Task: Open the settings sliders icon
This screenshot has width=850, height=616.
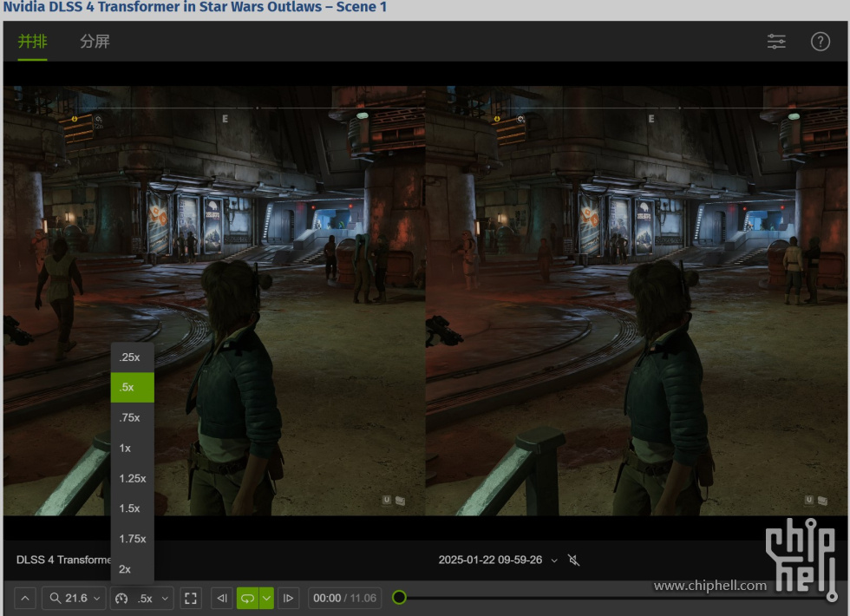Action: click(x=776, y=42)
